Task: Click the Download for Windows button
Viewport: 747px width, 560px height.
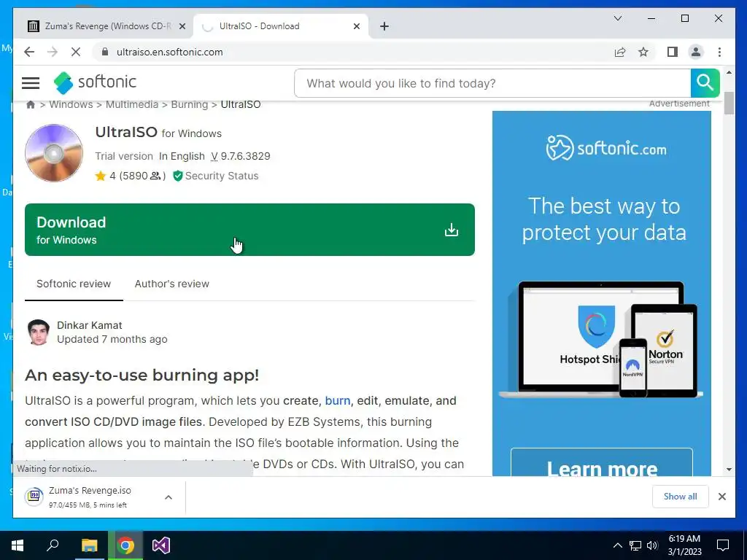Action: tap(249, 230)
